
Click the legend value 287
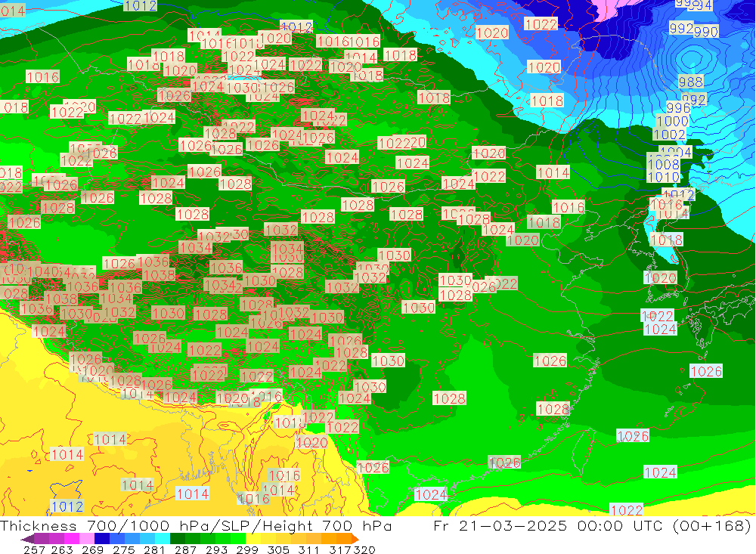tap(185, 549)
